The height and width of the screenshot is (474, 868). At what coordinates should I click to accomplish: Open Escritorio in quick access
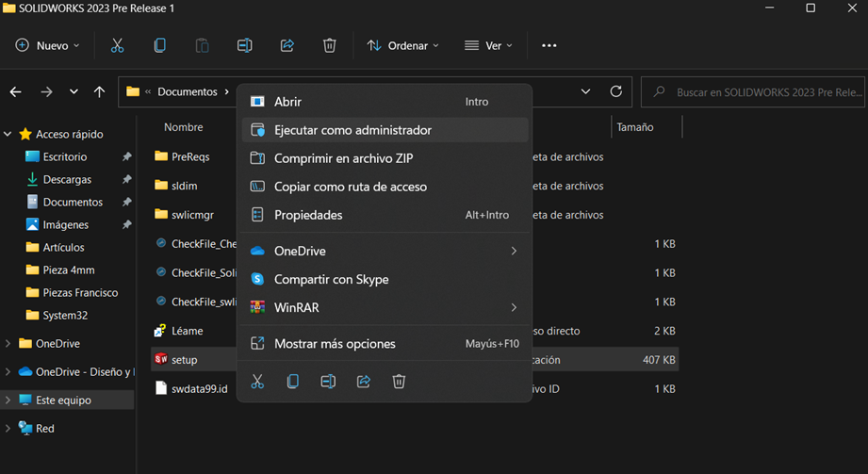coord(65,156)
